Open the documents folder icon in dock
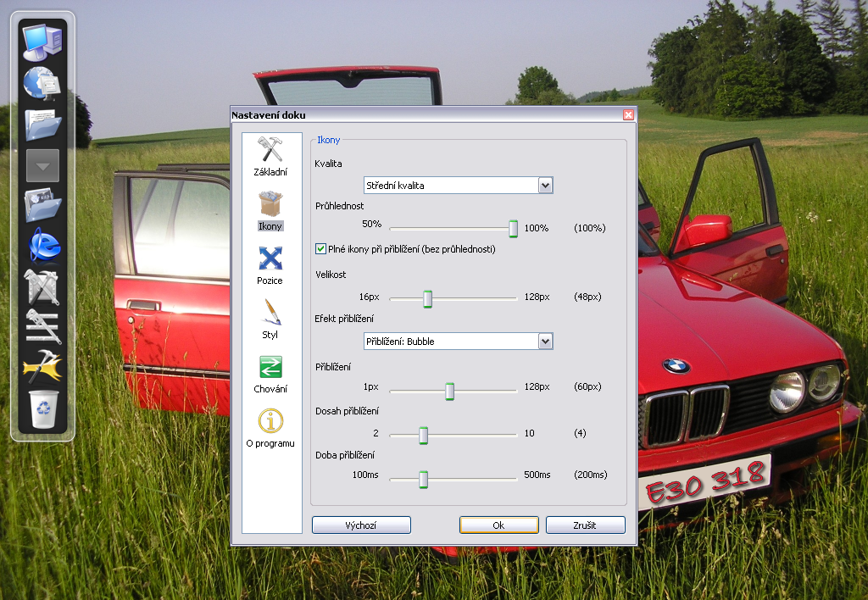868x600 pixels. click(42, 125)
